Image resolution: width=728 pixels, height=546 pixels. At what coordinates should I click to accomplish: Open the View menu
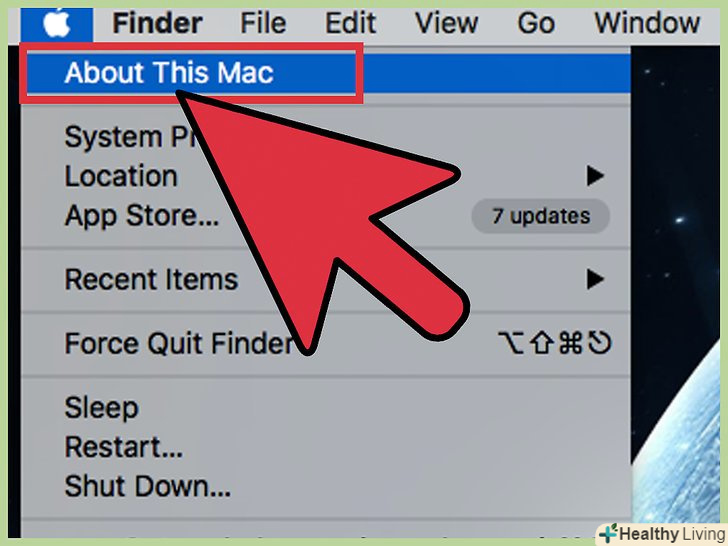[x=446, y=23]
